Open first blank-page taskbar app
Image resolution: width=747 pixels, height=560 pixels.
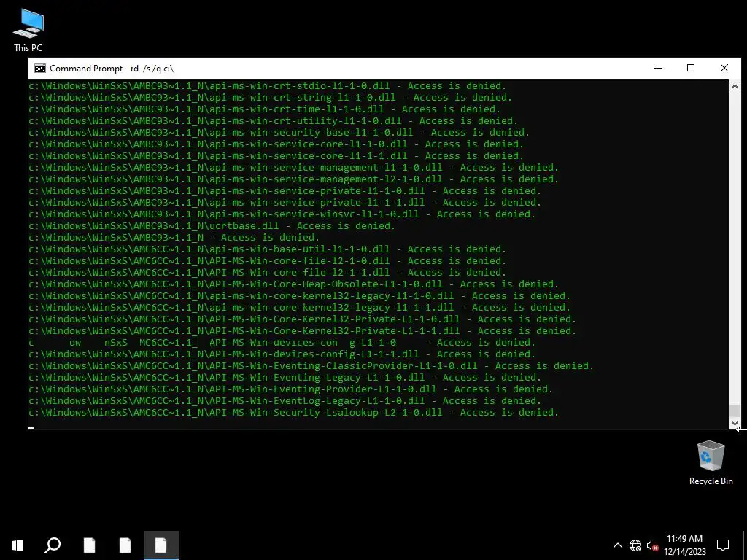coord(89,545)
